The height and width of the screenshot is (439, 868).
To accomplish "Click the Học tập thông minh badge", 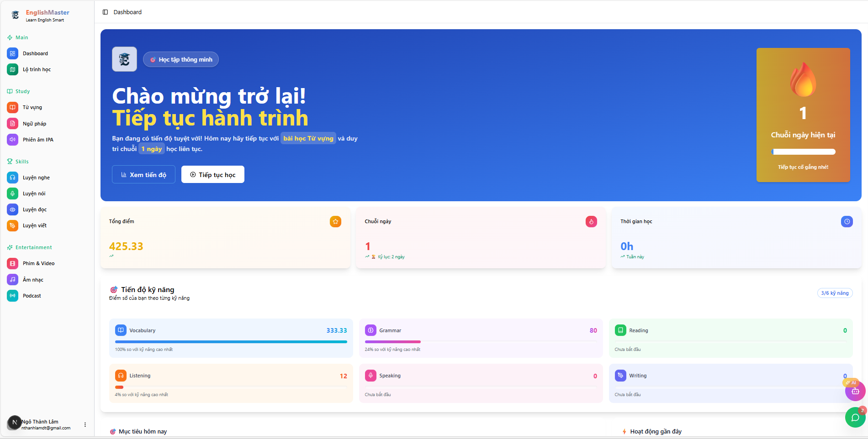I will click(181, 59).
